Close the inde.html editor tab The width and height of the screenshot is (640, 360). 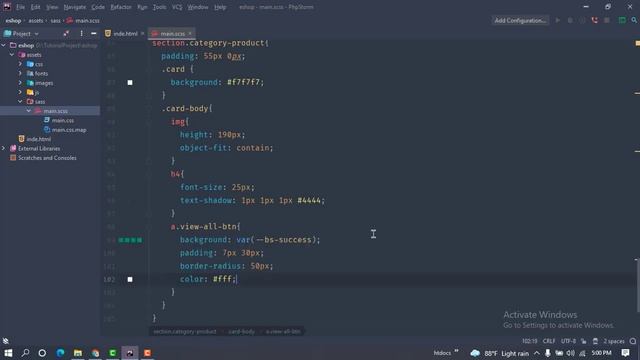tap(142, 33)
